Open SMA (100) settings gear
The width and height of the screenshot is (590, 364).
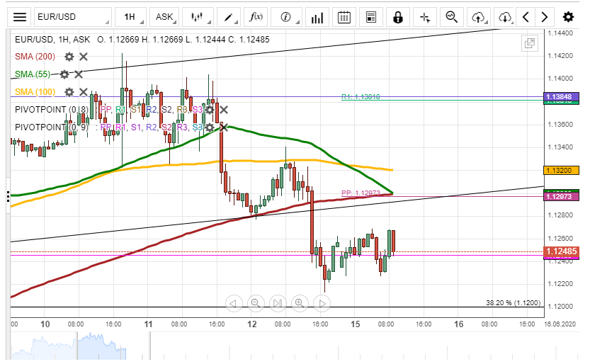click(69, 92)
